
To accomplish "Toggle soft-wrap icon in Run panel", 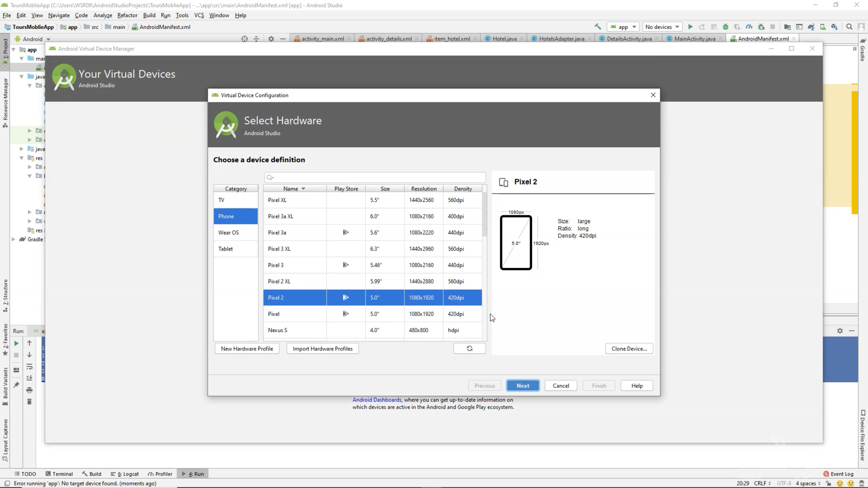I will pyautogui.click(x=29, y=367).
